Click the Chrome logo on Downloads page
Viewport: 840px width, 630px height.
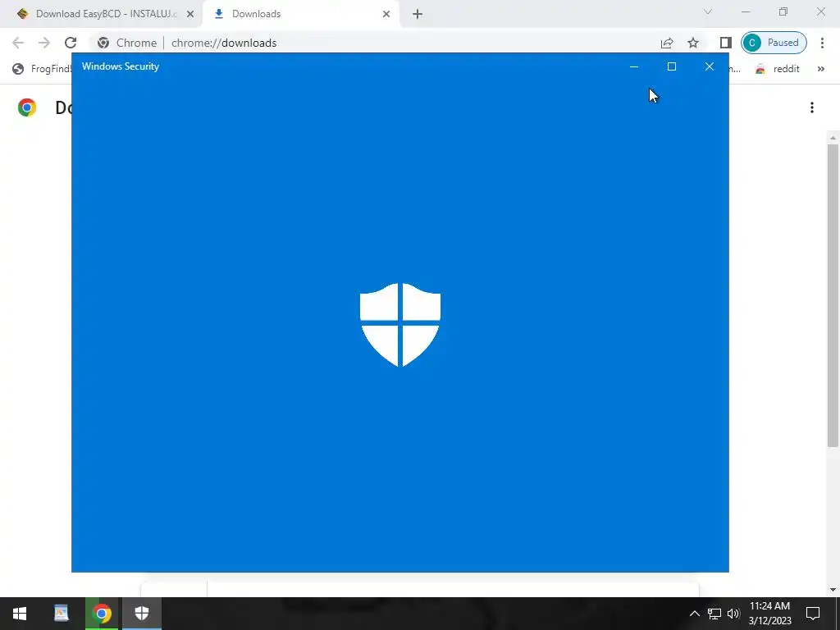point(27,107)
